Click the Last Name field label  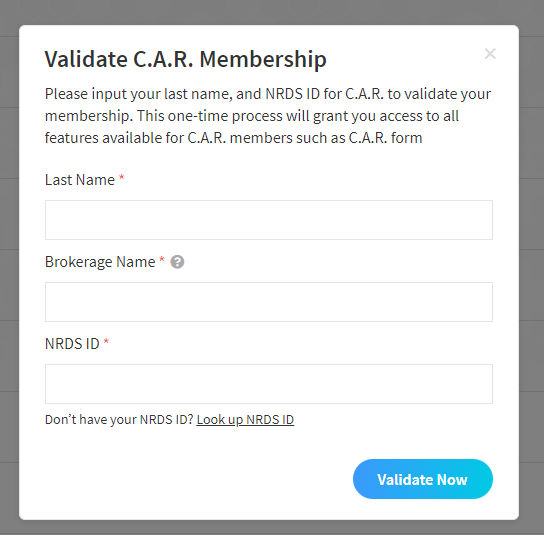(x=80, y=180)
